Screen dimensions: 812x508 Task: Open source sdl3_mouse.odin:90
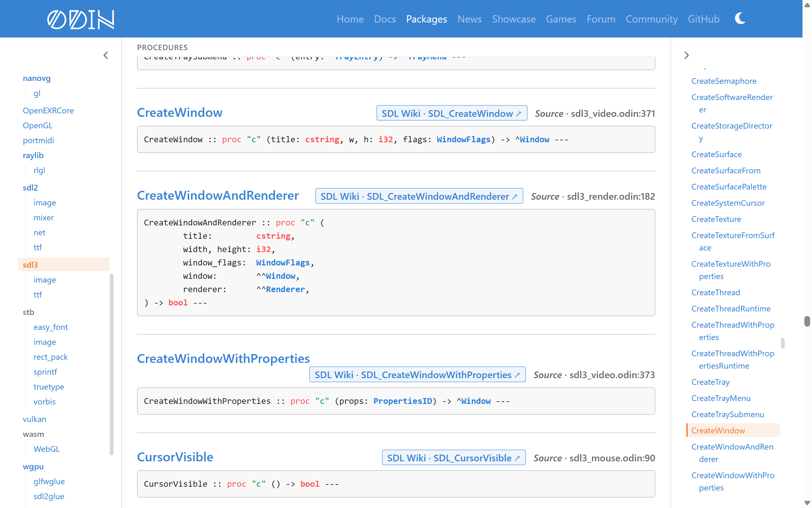coord(612,458)
